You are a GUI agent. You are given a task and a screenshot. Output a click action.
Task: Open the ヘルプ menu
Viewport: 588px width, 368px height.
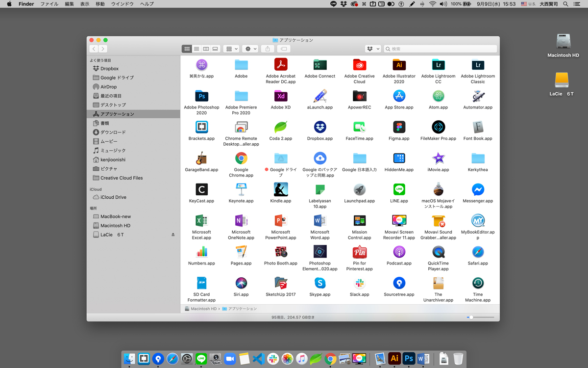coord(147,4)
